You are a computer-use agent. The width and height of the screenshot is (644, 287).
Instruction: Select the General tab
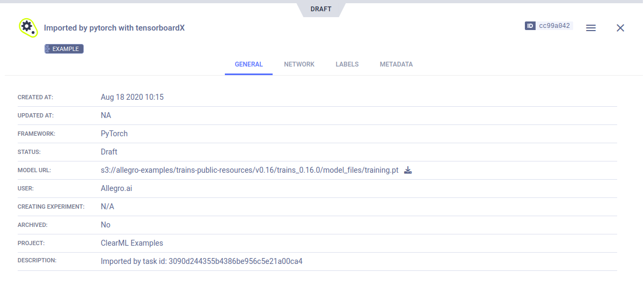[x=248, y=64]
